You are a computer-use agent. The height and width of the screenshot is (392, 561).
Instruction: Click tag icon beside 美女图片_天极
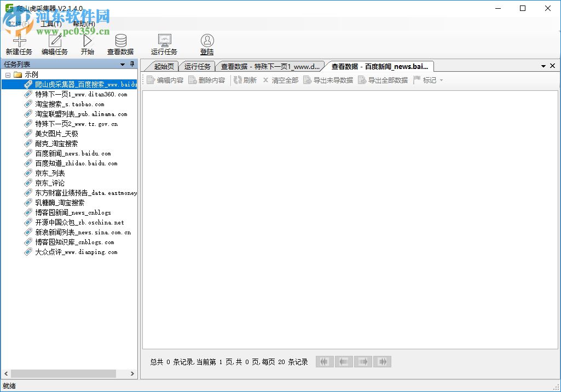pos(28,134)
